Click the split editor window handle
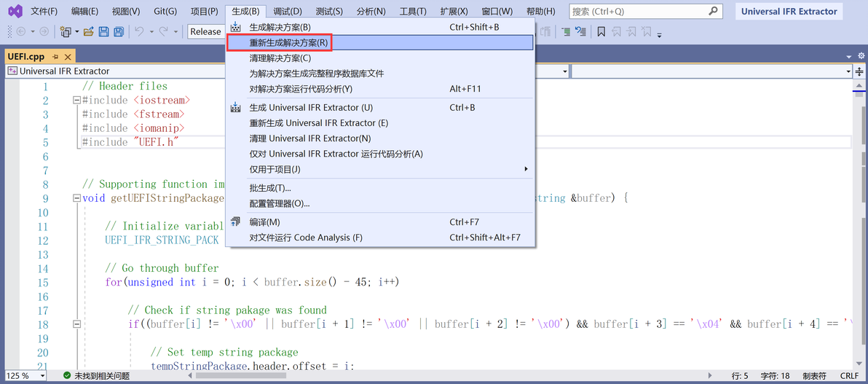Image resolution: width=868 pixels, height=384 pixels. tap(859, 71)
